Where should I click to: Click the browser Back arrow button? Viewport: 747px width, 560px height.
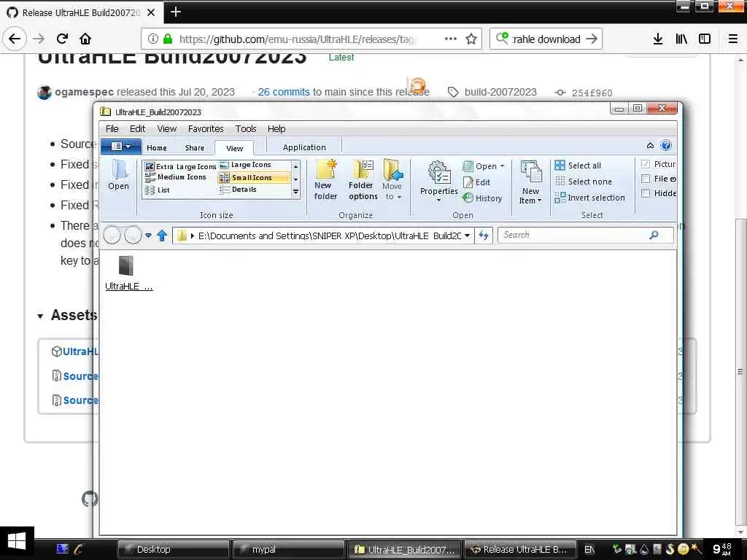pos(15,39)
